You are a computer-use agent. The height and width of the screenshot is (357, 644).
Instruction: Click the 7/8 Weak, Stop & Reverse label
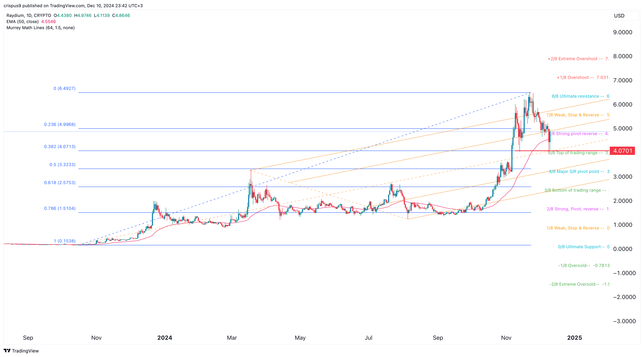pyautogui.click(x=578, y=115)
